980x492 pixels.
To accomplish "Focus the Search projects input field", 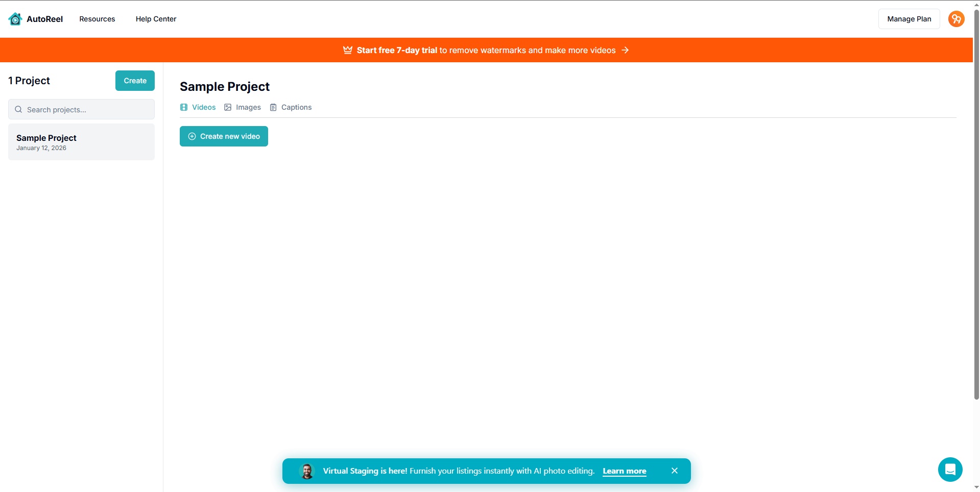I will click(87, 109).
